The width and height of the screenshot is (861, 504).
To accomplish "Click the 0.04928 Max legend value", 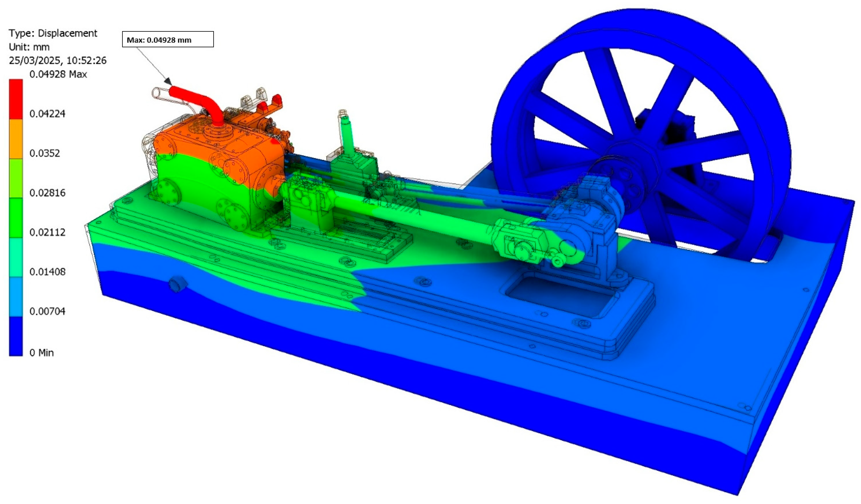I will coord(58,74).
